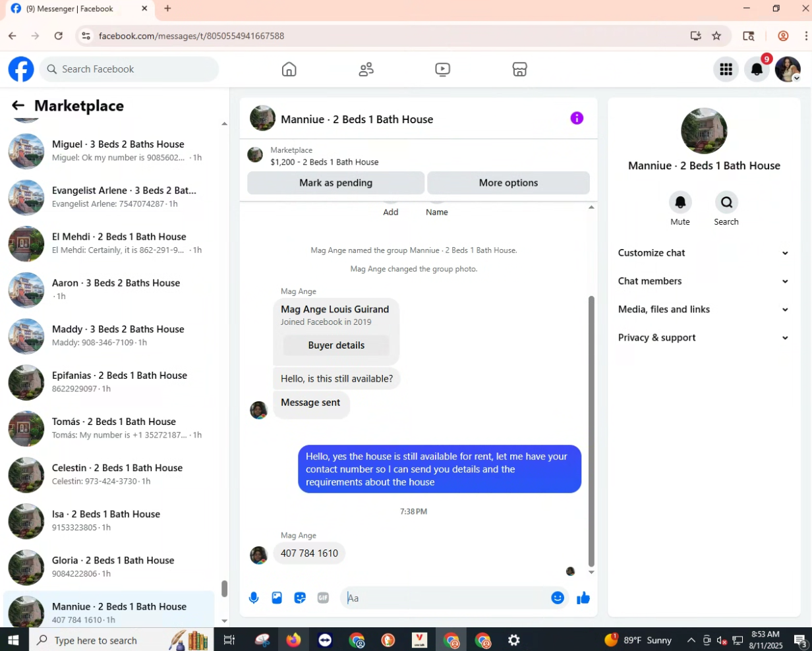Click the 407 784 1610 message bubble
The image size is (812, 651).
[x=309, y=553]
